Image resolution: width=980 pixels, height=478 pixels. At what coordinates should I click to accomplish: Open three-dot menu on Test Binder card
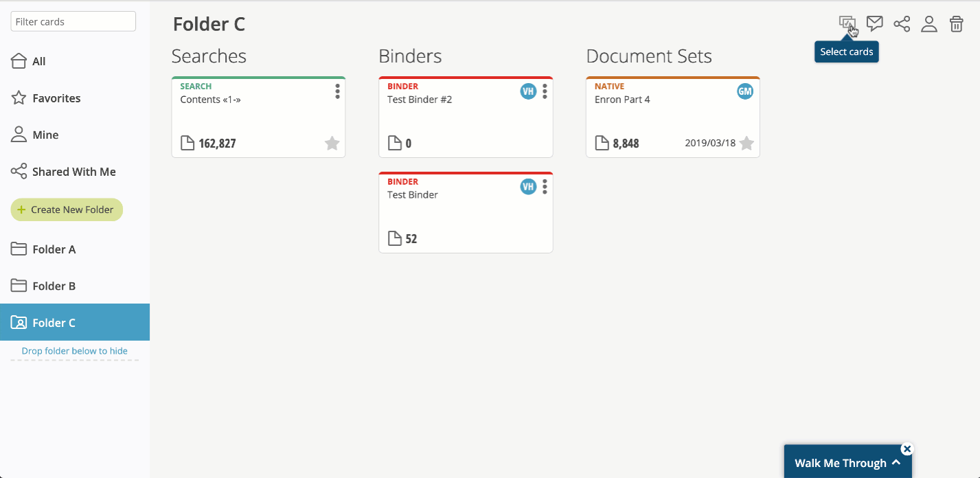[x=545, y=187]
